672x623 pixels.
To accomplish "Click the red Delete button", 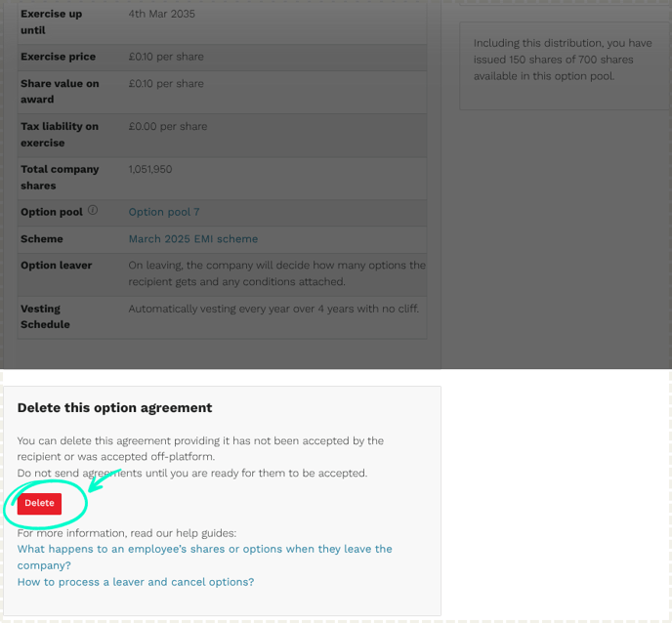I will [39, 504].
